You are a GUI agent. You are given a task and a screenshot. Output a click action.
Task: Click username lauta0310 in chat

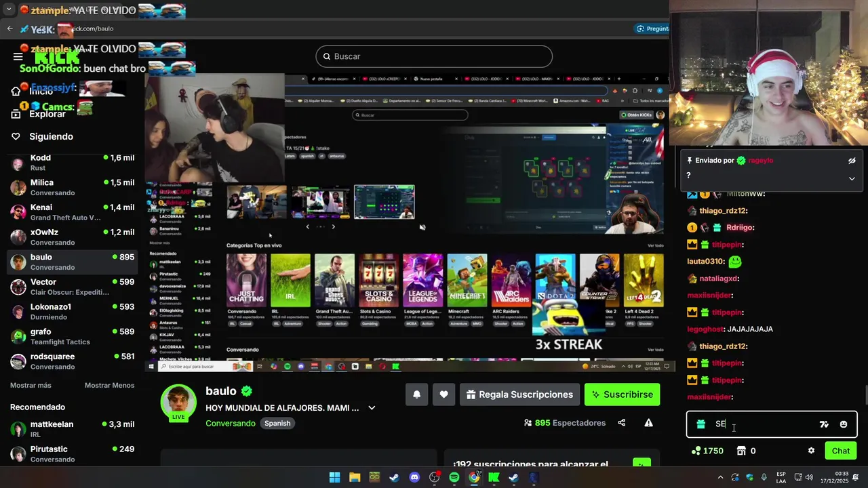click(x=705, y=262)
